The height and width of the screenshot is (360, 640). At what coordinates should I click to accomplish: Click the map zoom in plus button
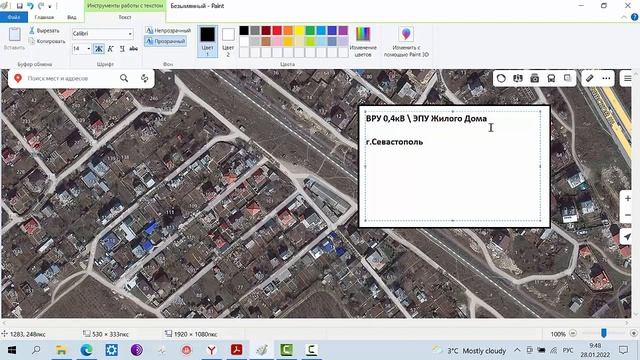coord(627,199)
